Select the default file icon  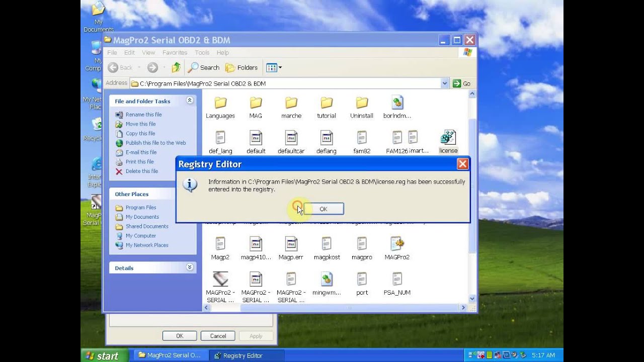coord(256,138)
